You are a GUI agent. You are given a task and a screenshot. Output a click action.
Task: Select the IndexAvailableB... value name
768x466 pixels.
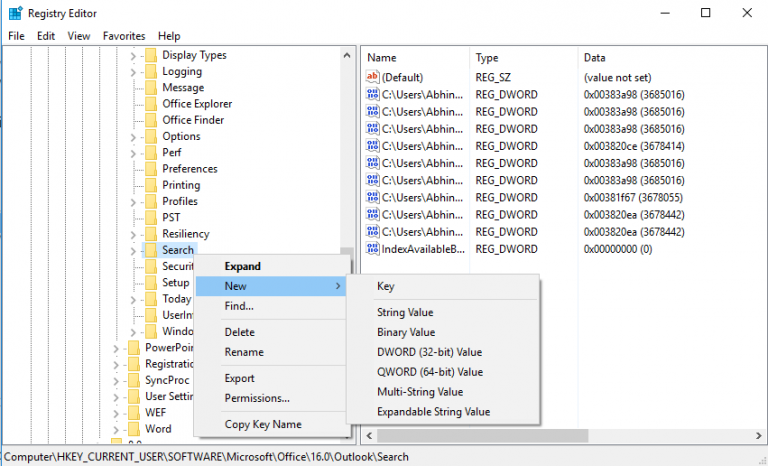pyautogui.click(x=423, y=249)
